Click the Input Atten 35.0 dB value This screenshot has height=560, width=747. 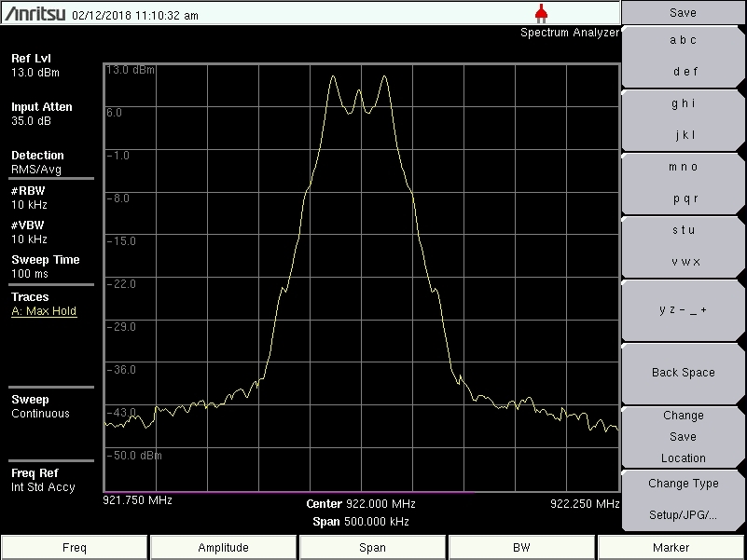click(31, 121)
